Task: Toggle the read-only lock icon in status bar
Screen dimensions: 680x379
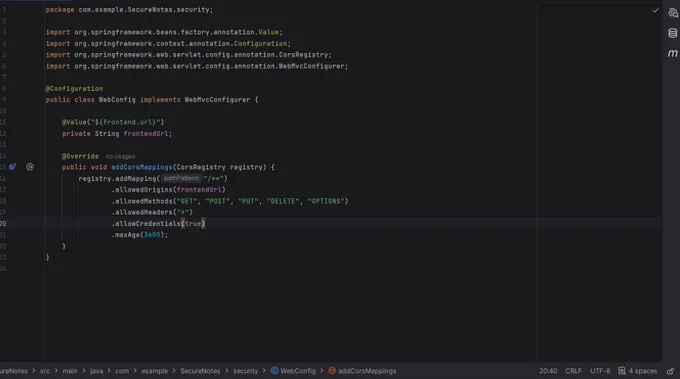Action: (x=670, y=371)
